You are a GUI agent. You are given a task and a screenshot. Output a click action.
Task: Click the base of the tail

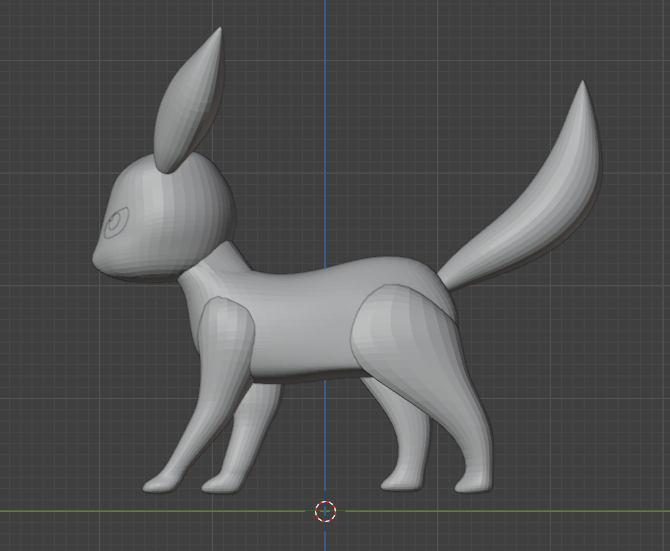[x=455, y=268]
